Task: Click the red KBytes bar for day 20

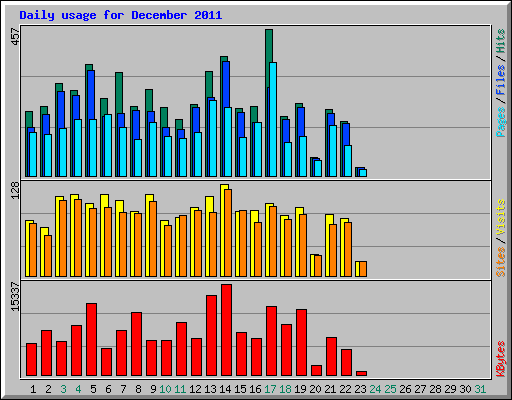Action: click(x=316, y=371)
